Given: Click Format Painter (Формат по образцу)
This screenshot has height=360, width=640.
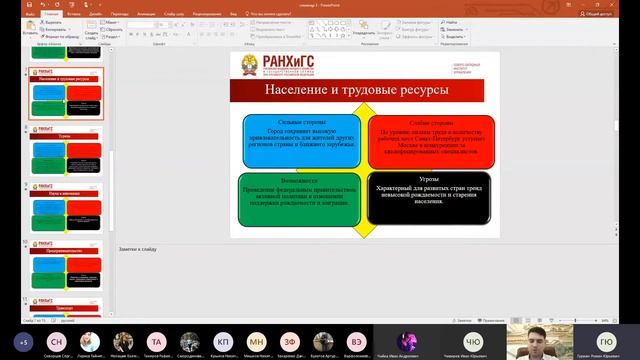Looking at the screenshot, I should tap(60, 37).
